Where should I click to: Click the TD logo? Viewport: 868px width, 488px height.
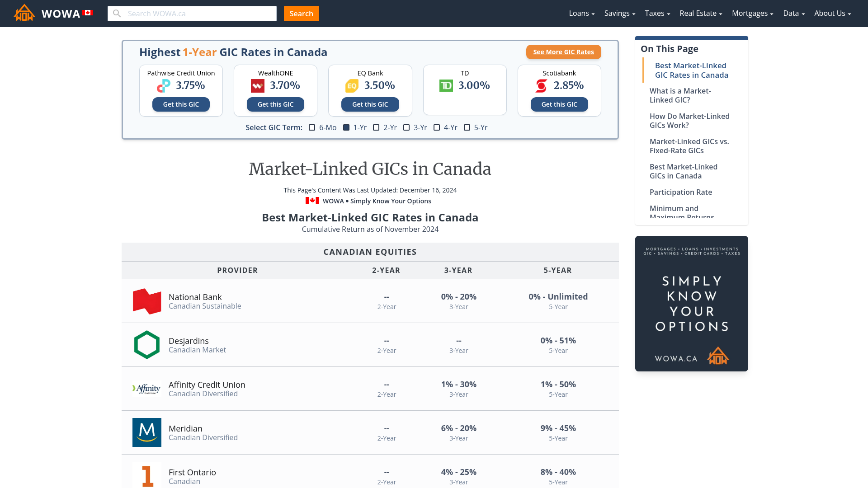click(446, 85)
